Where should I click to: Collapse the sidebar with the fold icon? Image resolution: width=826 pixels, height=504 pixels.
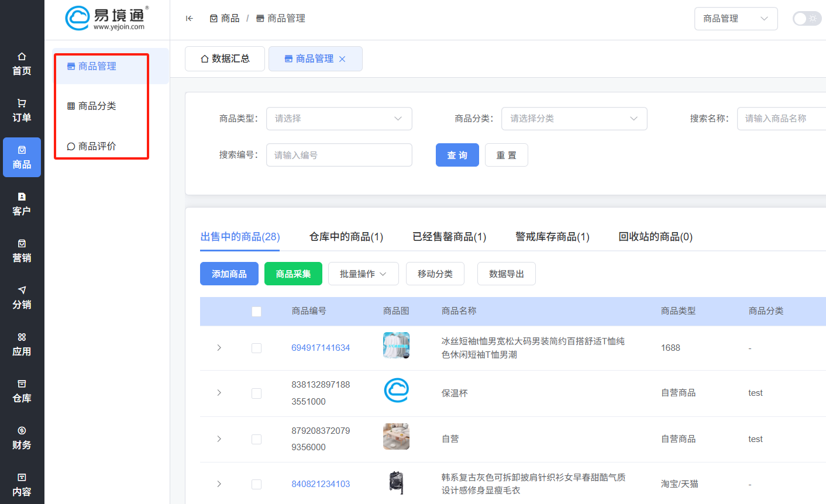click(189, 19)
